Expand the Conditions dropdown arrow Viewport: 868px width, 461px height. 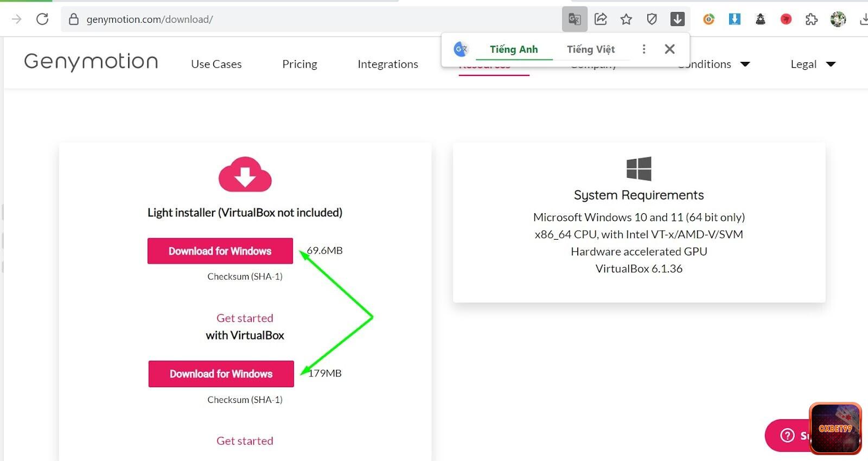[745, 64]
